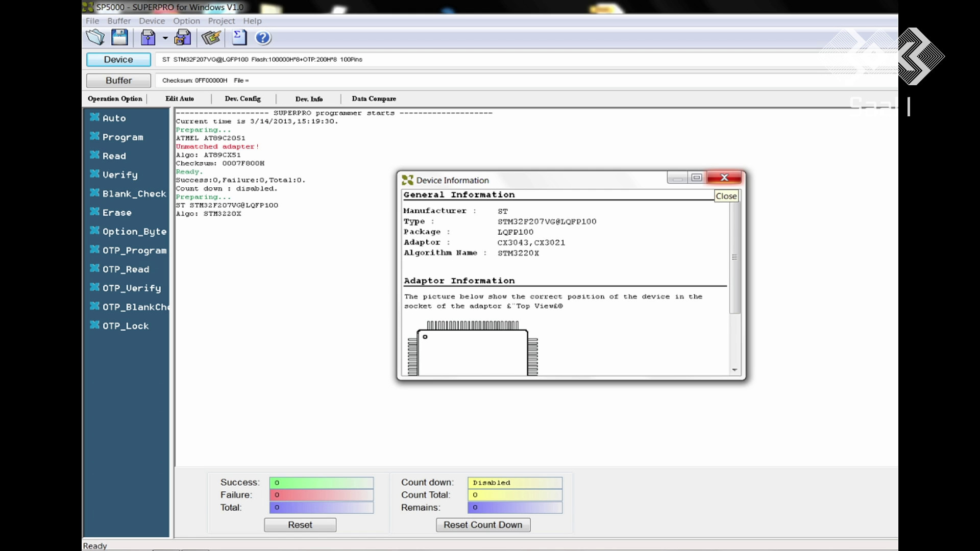980x551 pixels.
Task: Click the chip adaptor position diagram
Action: pyautogui.click(x=473, y=348)
